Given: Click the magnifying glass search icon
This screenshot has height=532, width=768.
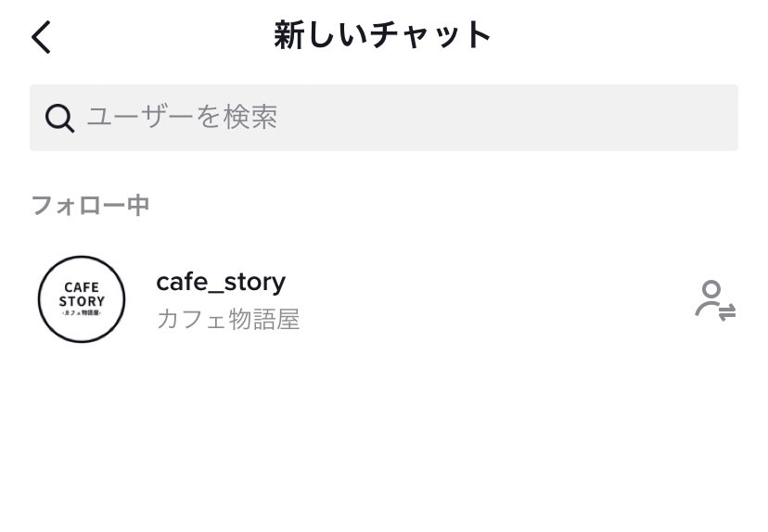Looking at the screenshot, I should coord(59,118).
